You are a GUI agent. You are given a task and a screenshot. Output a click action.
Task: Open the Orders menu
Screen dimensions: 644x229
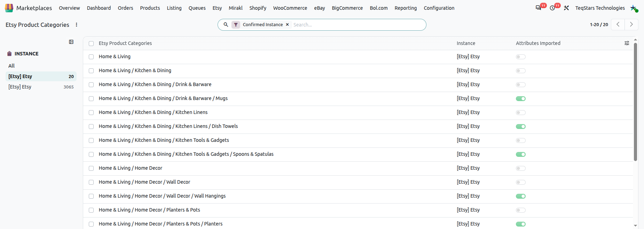125,8
